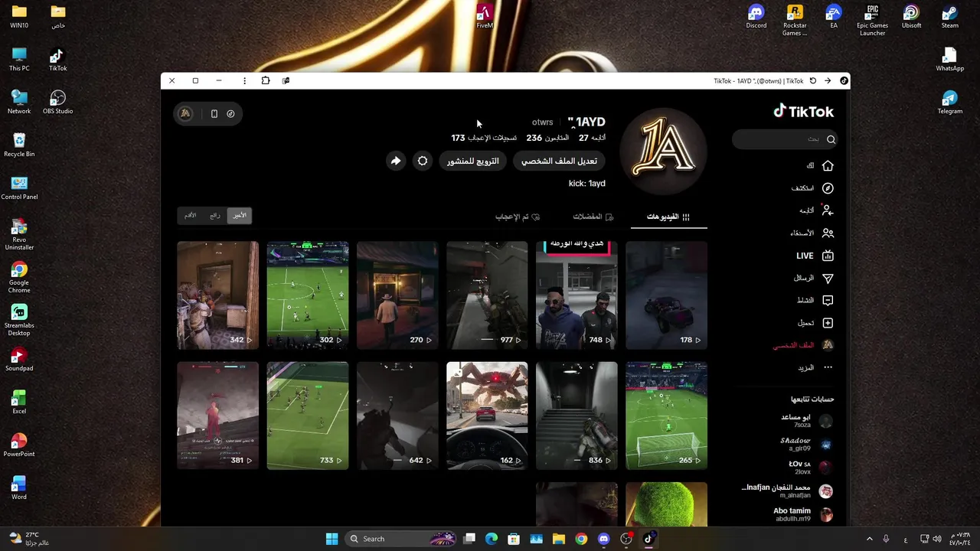
Task: Click the share arrow button on profile
Action: (x=395, y=161)
